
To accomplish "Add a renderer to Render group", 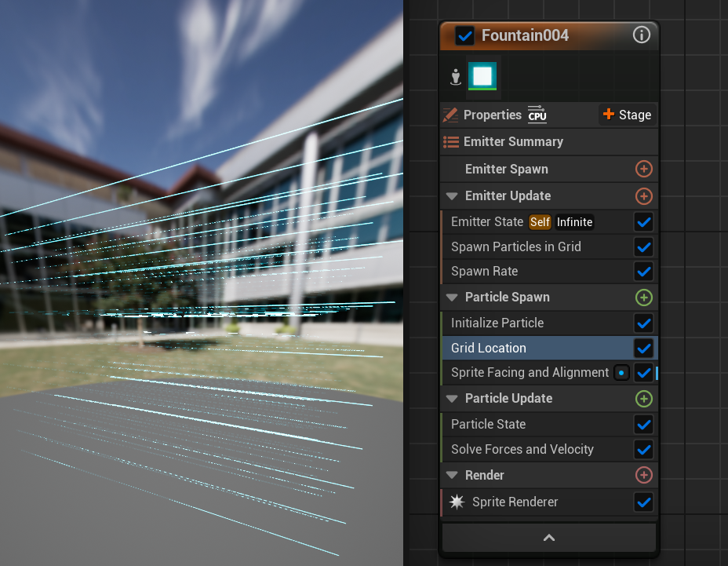I will tap(643, 475).
